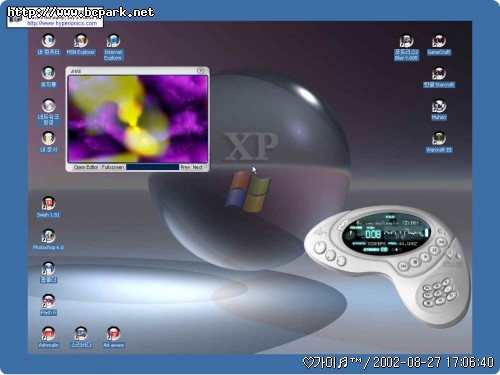Click Open Editor in AVS window

click(x=86, y=167)
